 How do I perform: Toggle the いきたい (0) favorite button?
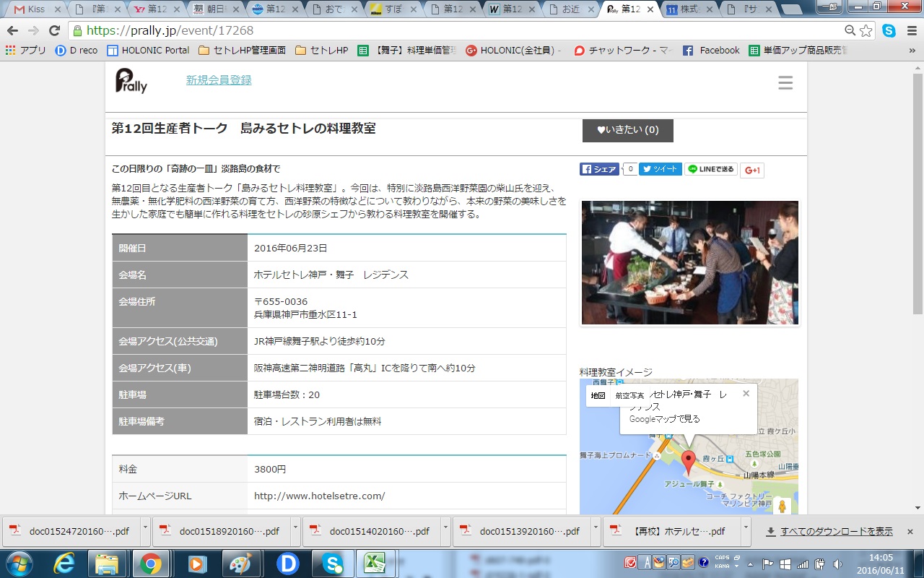click(x=627, y=130)
